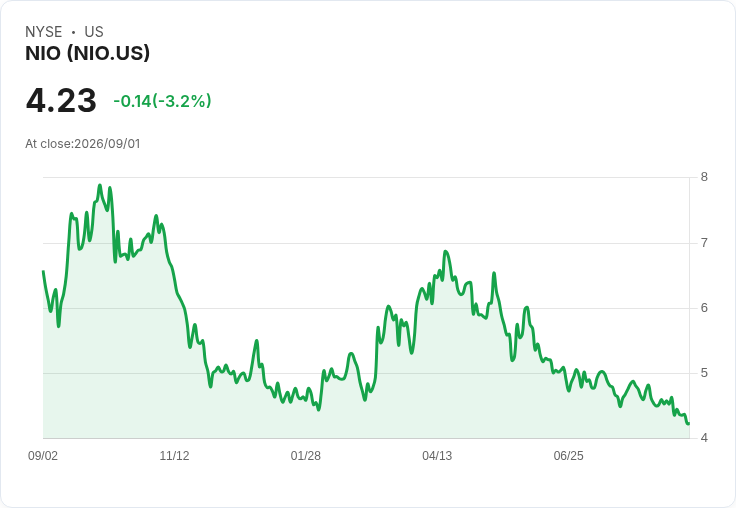Screen dimensions: 736x508
Task: Click the 01/28 date axis label
Action: coord(306,455)
